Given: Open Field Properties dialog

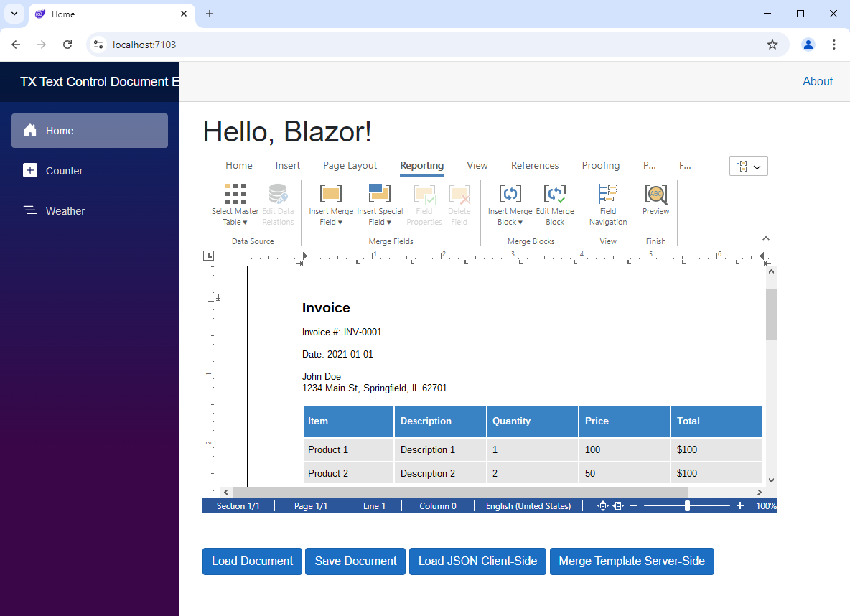Looking at the screenshot, I should coord(424,205).
